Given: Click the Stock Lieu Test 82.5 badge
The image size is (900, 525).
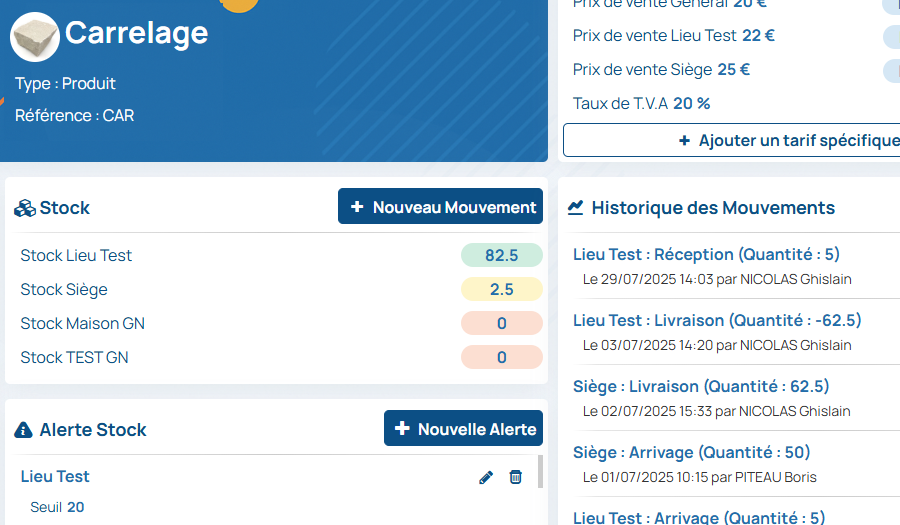Looking at the screenshot, I should click(x=501, y=255).
